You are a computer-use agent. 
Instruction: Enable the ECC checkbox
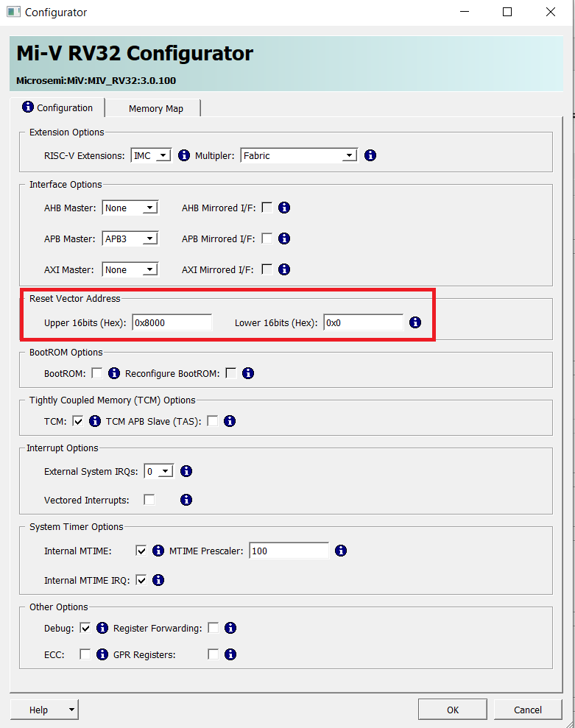(85, 654)
